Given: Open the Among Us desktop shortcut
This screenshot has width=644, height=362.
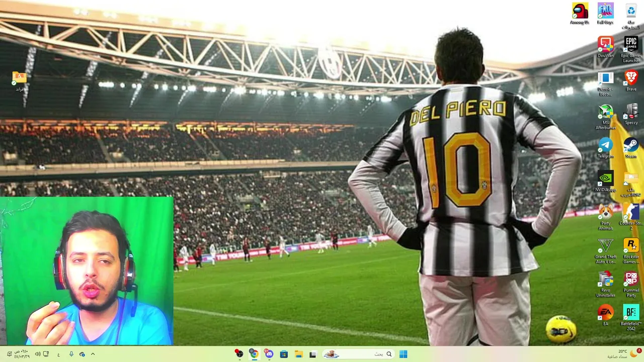Looking at the screenshot, I should (580, 14).
